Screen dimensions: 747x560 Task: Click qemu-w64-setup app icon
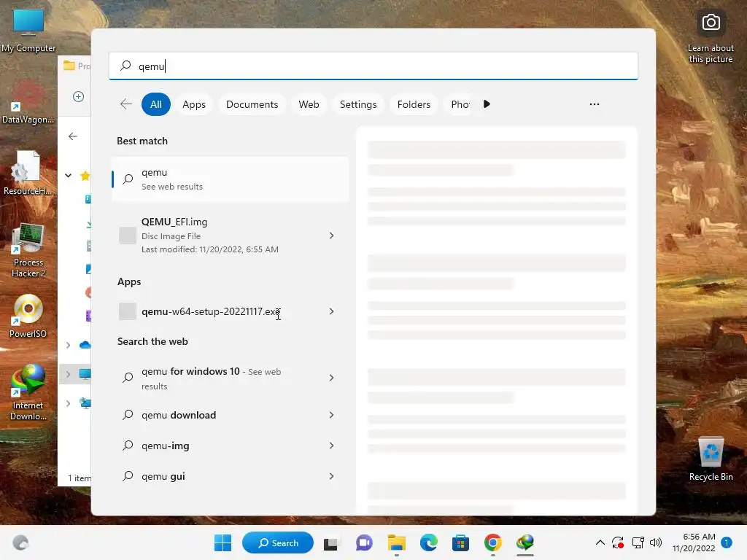click(127, 311)
